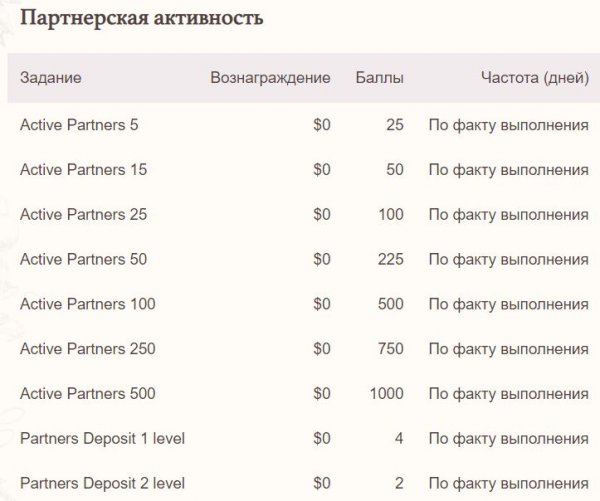Click the 4 points for Partners Deposit 1
Screen dimensions: 600x501
pyautogui.click(x=399, y=438)
